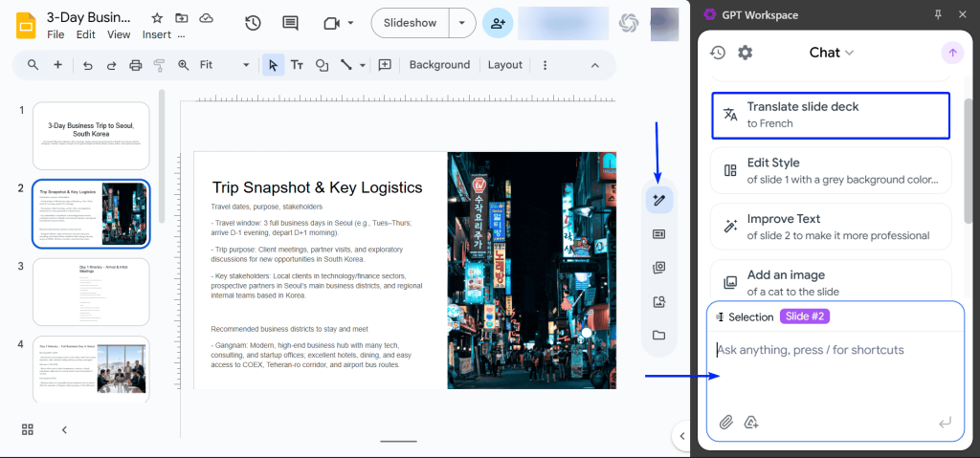Click the Background button in toolbar
Viewport: 980px width, 458px height.
[x=439, y=65]
